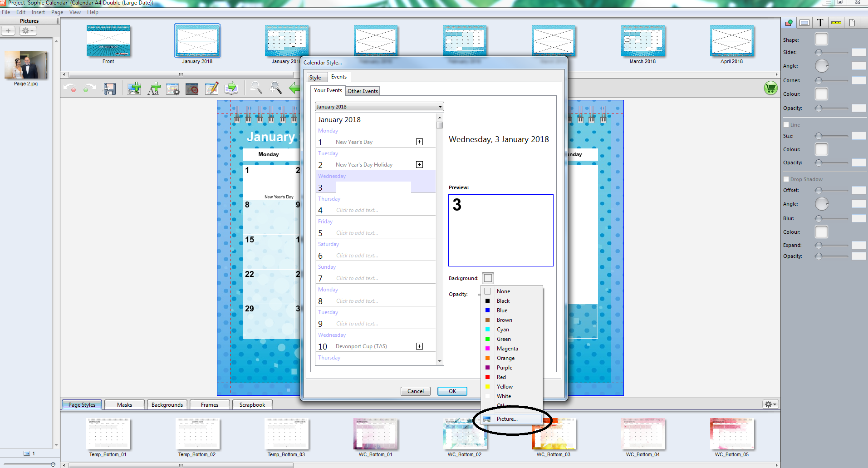This screenshot has height=468, width=868.
Task: Click the Drop Shadow Colour swatch
Action: tap(821, 232)
